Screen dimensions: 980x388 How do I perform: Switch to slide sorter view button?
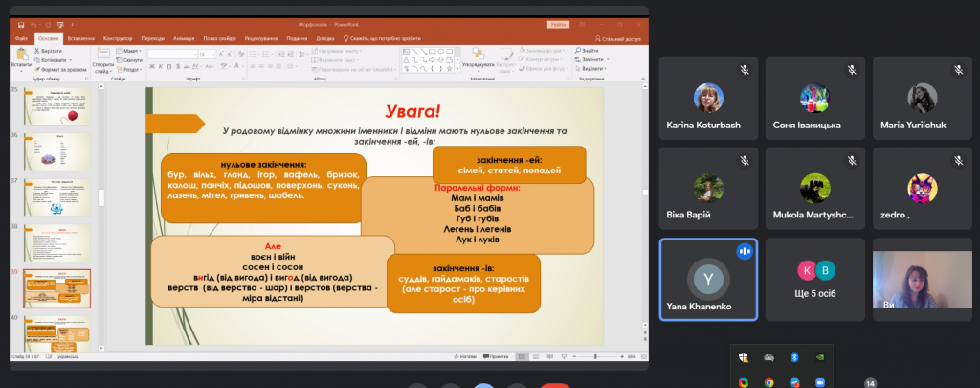[535, 356]
